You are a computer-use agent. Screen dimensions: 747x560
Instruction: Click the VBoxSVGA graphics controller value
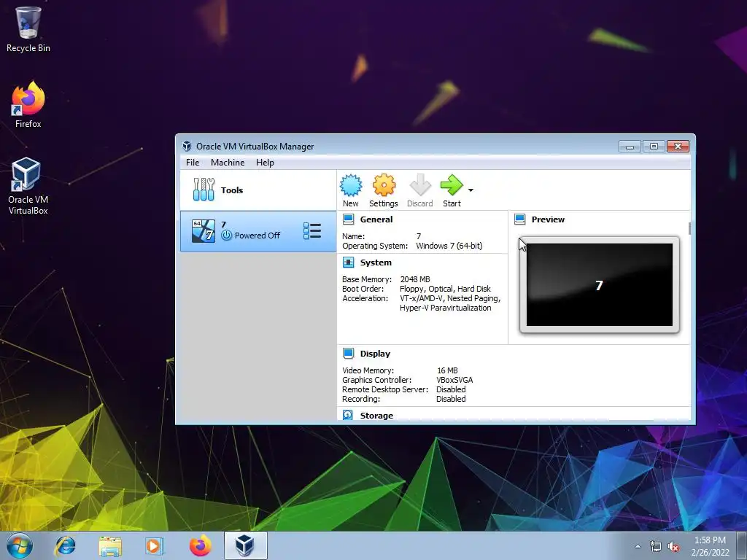(454, 379)
